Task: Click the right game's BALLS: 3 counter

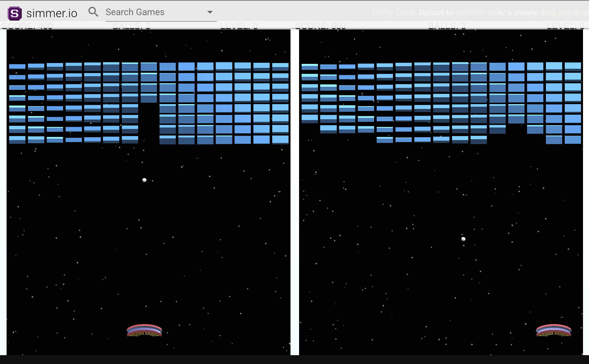Action: click(447, 26)
